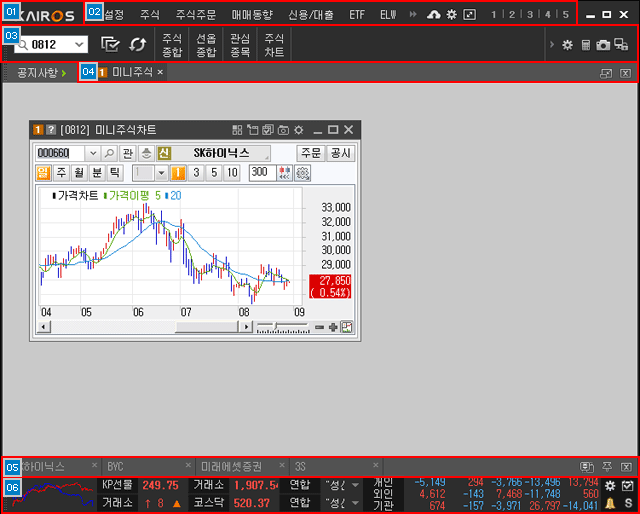
Task: Click the copy-window icon in chart title bar
Action: pos(253,130)
